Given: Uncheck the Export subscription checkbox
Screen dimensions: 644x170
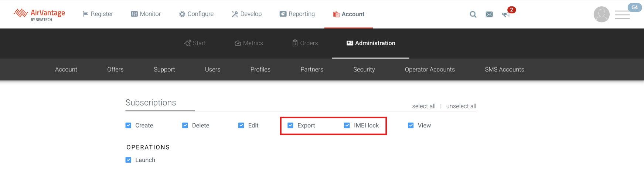Looking at the screenshot, I should (x=290, y=126).
